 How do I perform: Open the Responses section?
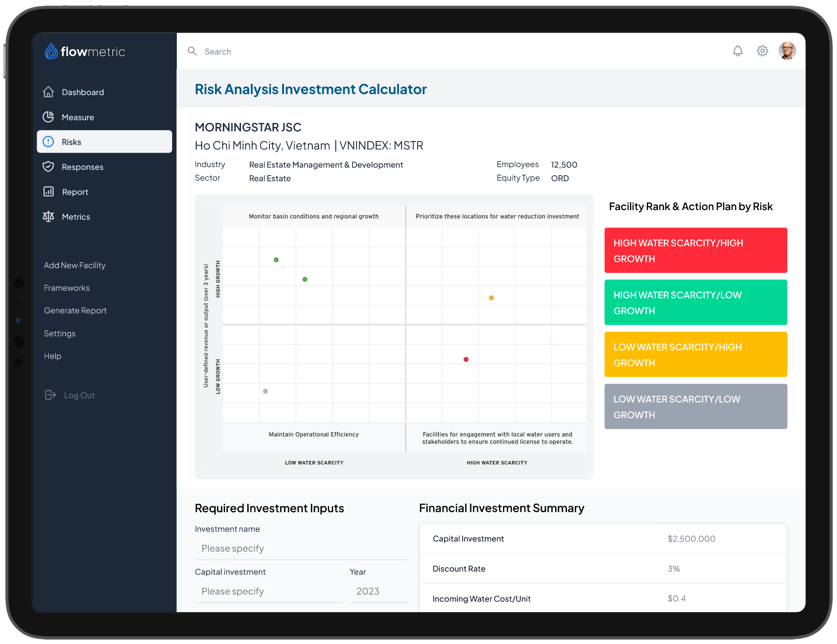click(104, 167)
